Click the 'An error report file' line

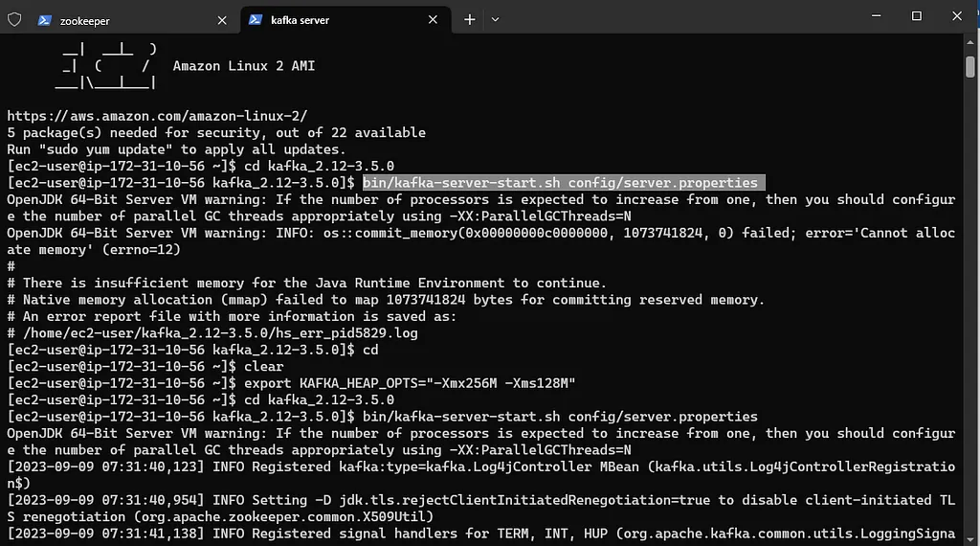[x=232, y=316]
